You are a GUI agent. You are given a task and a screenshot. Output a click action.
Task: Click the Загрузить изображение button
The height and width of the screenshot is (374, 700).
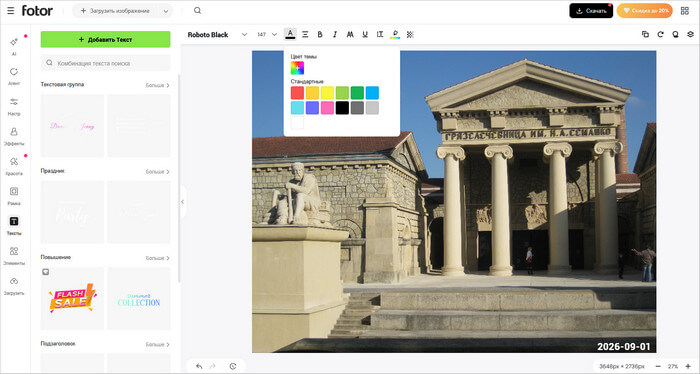click(x=115, y=11)
